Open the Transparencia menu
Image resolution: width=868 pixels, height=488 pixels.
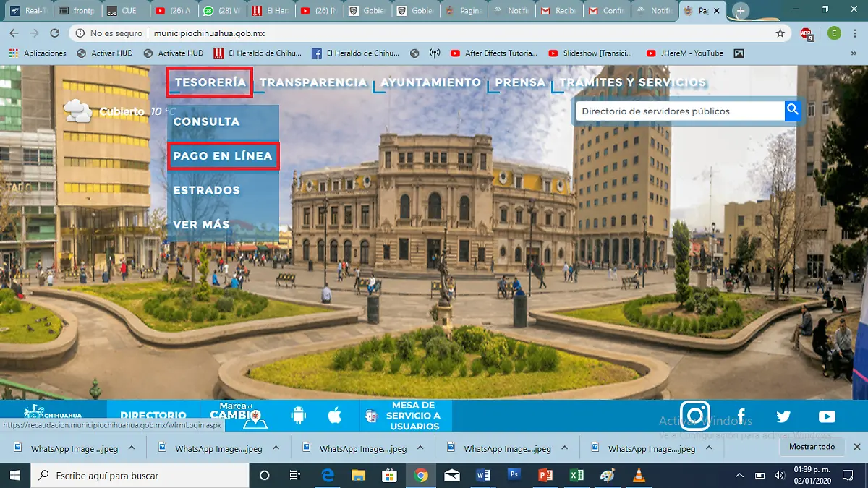pos(313,82)
